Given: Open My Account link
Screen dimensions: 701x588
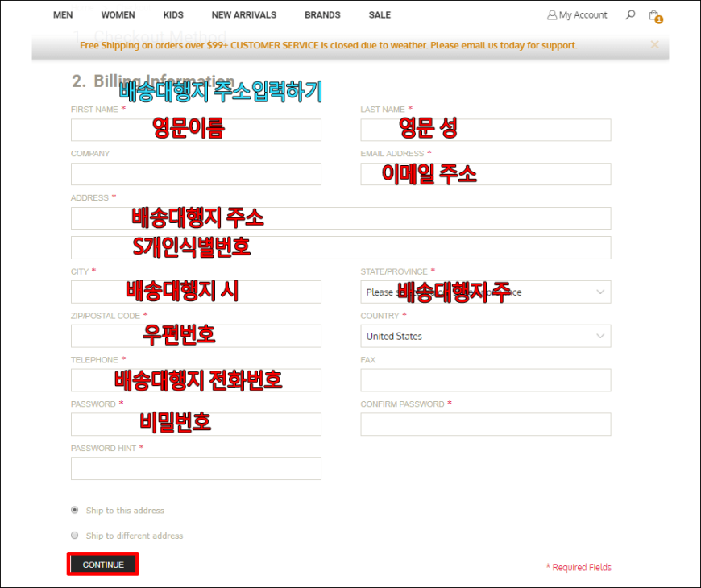Looking at the screenshot, I should [577, 15].
